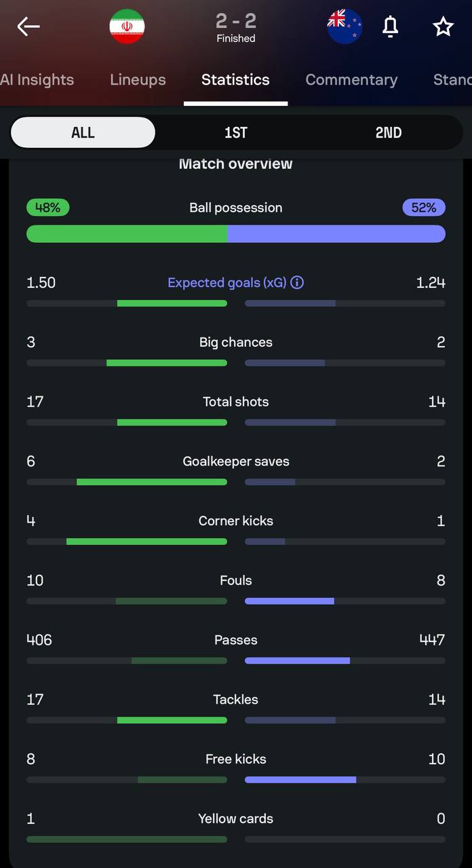Tap the 52% possession badge
This screenshot has height=868, width=472.
424,208
